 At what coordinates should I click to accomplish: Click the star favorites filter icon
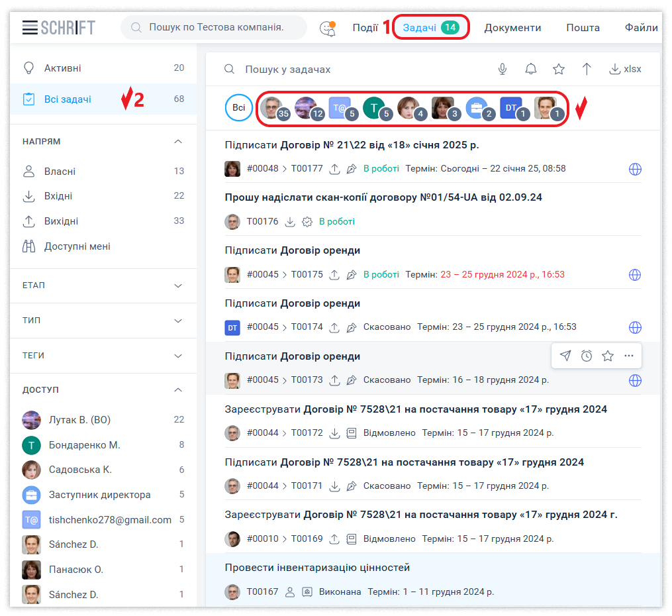point(559,69)
